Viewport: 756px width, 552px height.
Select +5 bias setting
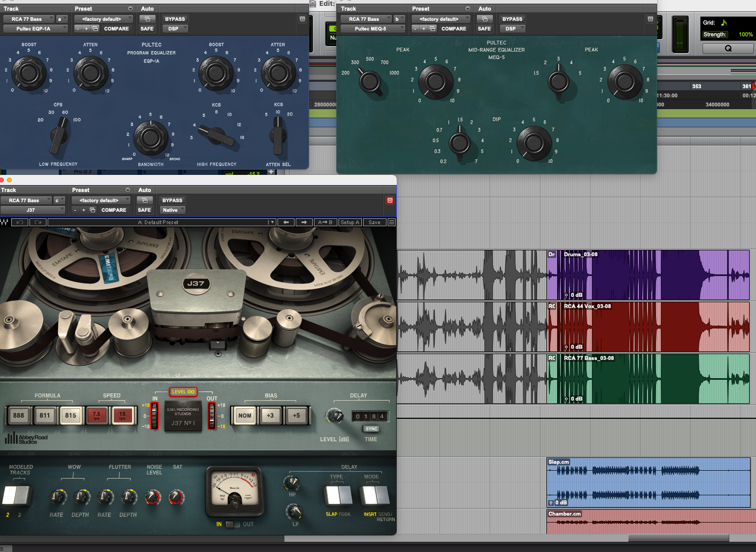297,415
